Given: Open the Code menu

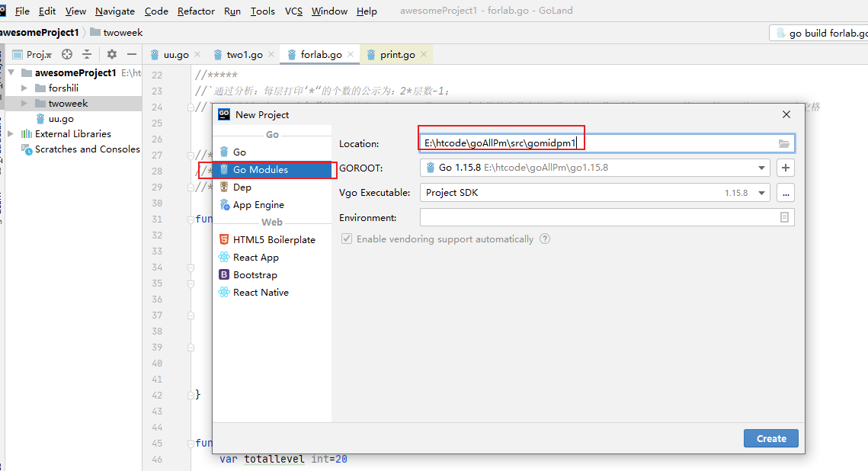Looking at the screenshot, I should point(156,11).
